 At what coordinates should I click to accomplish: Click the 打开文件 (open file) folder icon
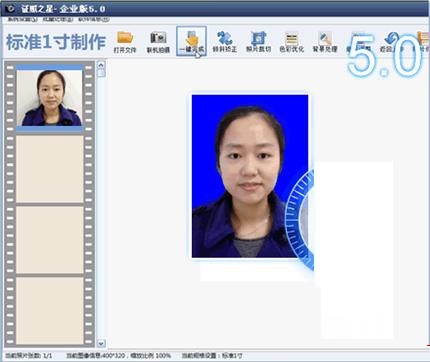[125, 42]
